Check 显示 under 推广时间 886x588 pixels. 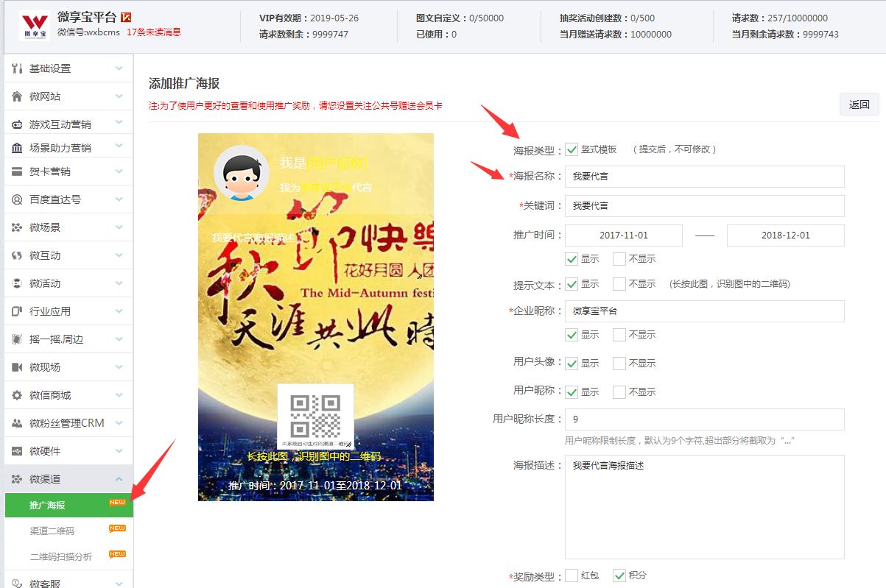click(572, 259)
